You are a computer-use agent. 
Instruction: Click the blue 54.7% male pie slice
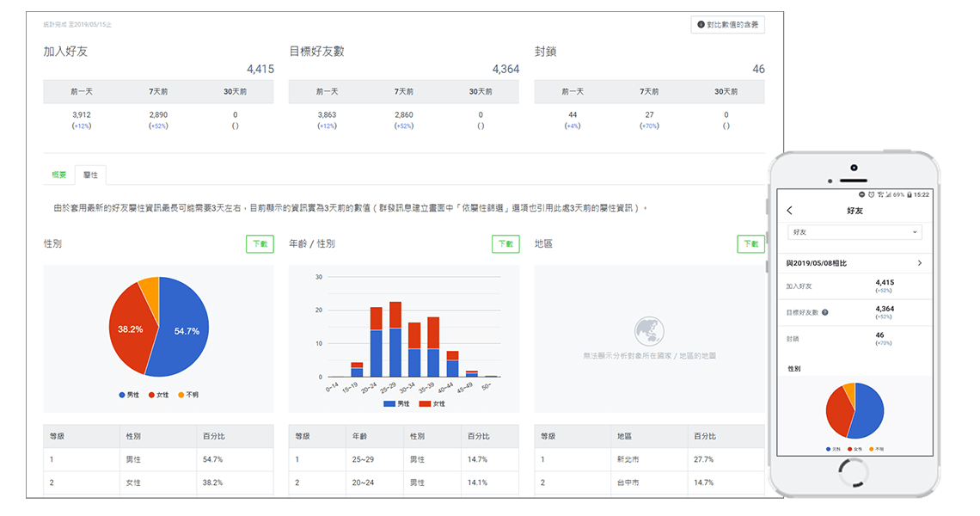[182, 331]
